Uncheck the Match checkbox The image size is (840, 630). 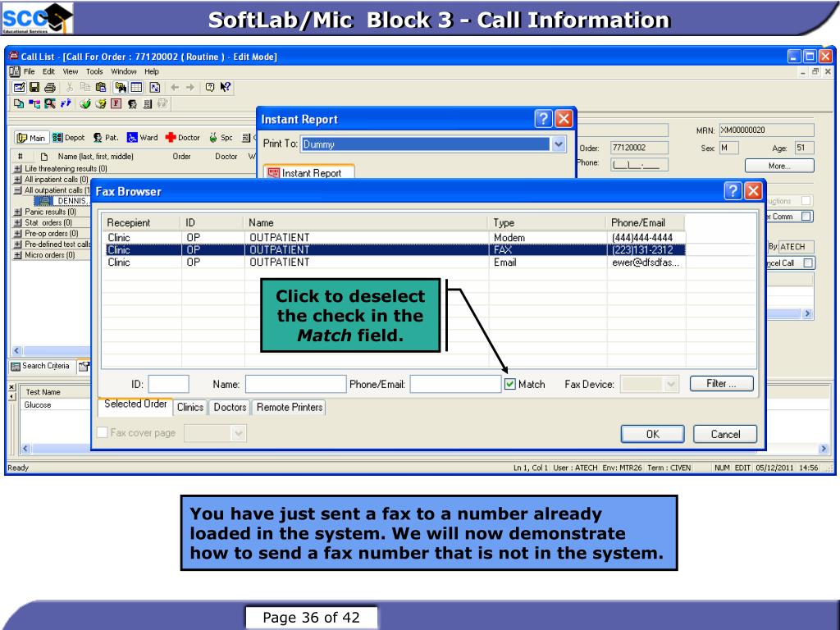(510, 384)
